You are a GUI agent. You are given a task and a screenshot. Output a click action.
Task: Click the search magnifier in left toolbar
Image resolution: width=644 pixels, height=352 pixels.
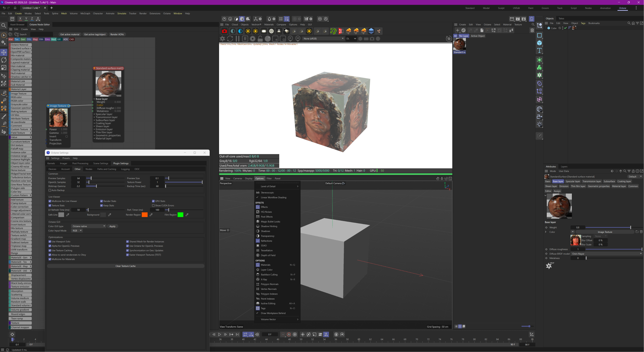[x=4, y=26]
